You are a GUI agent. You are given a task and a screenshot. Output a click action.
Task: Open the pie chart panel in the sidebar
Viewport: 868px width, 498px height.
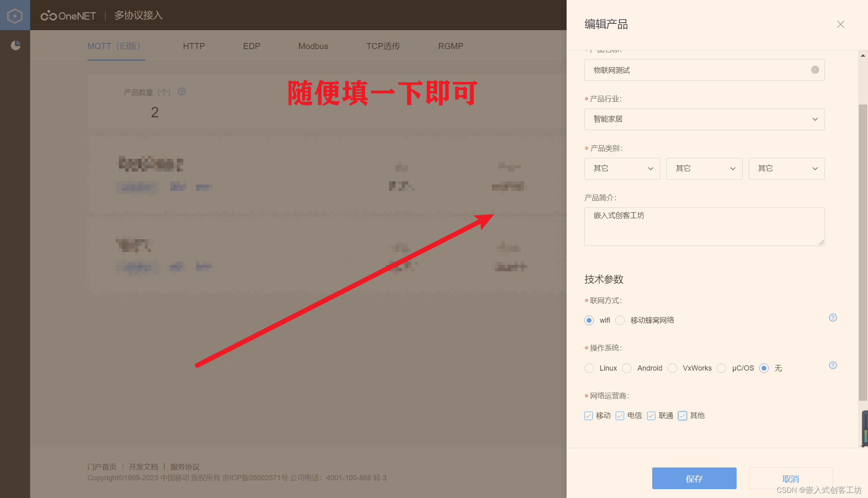[x=15, y=45]
